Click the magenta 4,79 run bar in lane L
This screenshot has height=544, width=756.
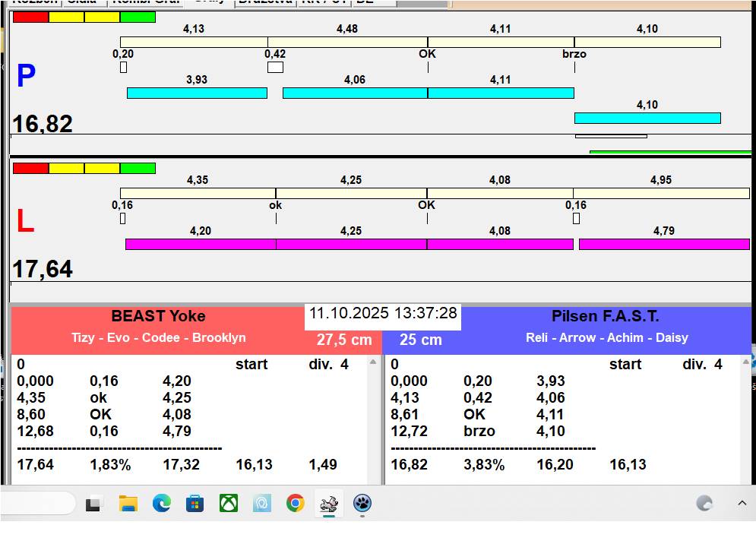(663, 244)
